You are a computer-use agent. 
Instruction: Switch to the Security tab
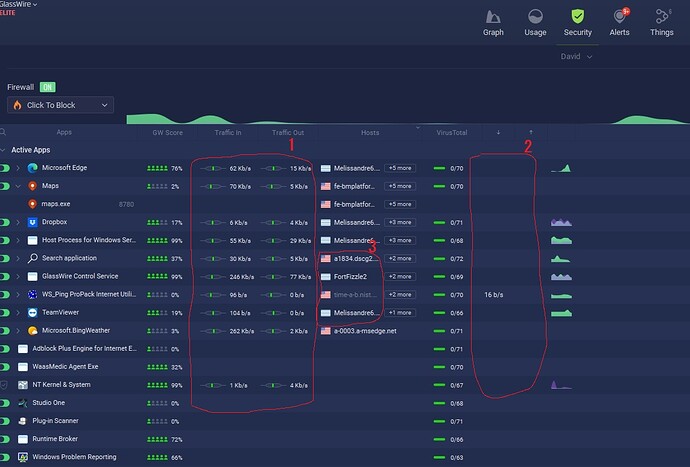click(577, 21)
